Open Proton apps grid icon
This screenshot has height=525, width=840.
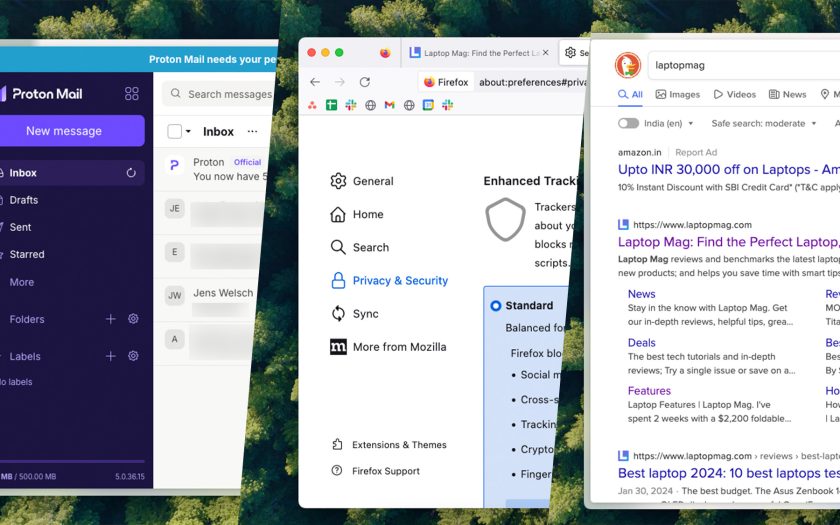pos(131,94)
